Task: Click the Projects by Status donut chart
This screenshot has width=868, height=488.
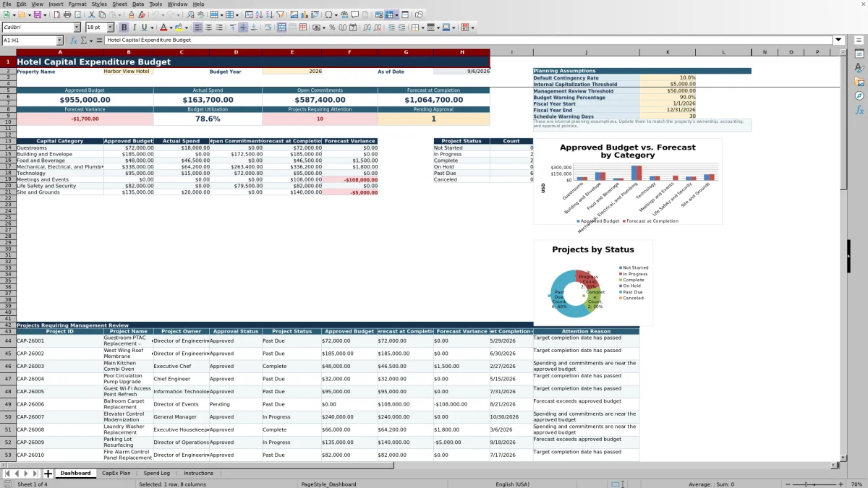Action: click(593, 283)
